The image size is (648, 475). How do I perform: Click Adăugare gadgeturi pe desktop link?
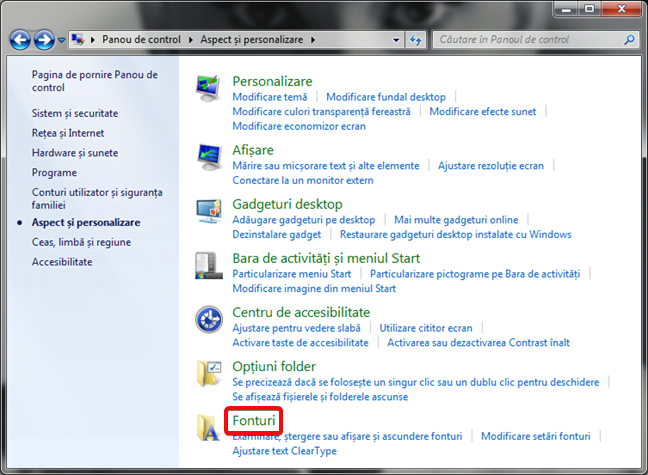point(304,220)
